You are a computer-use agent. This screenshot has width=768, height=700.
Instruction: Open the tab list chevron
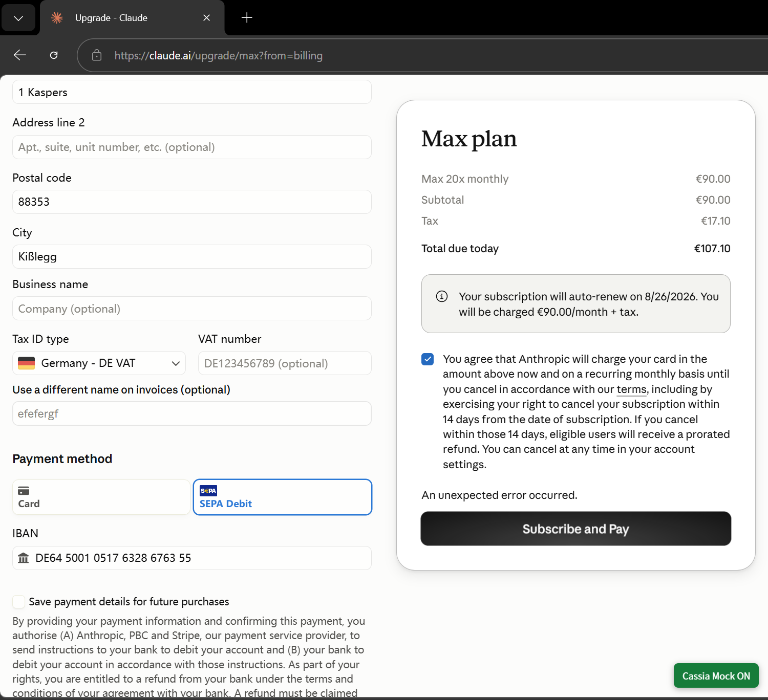18,18
